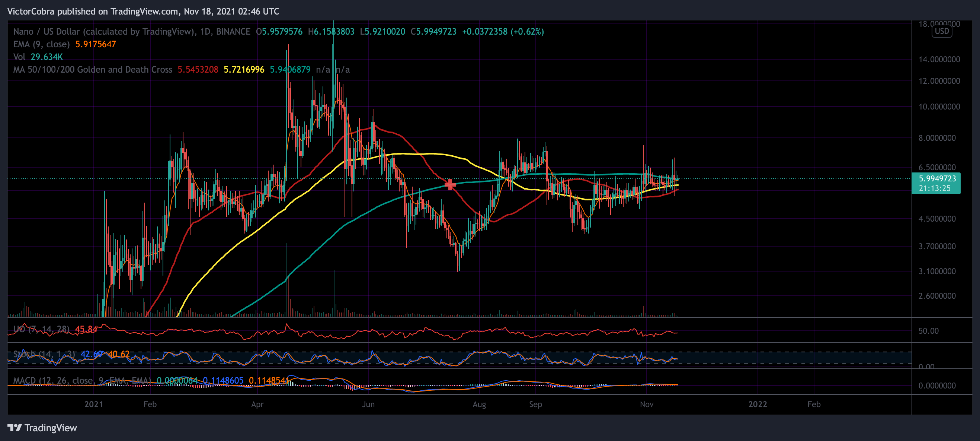
Task: Click the MACD (12, 26, close, 9) indicator label
Action: coord(82,380)
